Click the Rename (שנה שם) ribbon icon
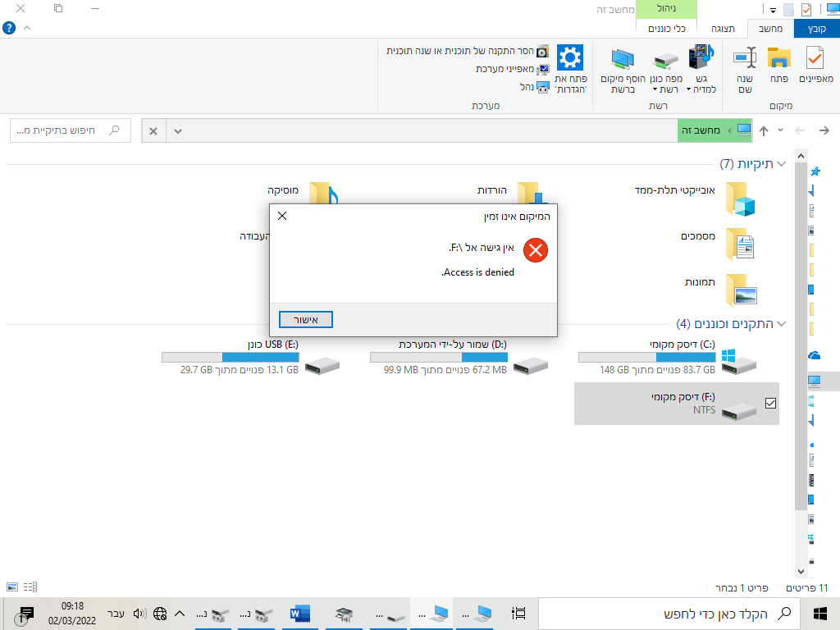 (x=744, y=69)
